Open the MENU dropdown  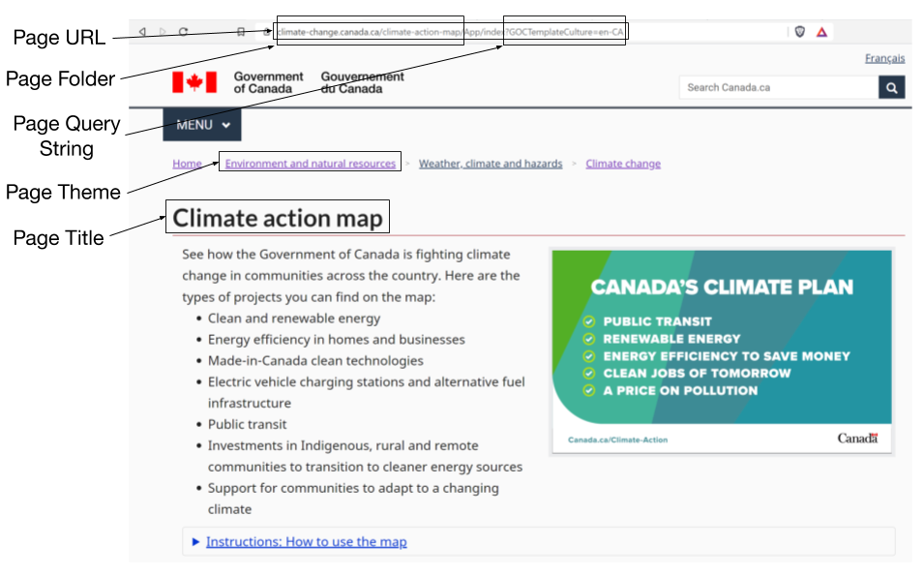(200, 124)
